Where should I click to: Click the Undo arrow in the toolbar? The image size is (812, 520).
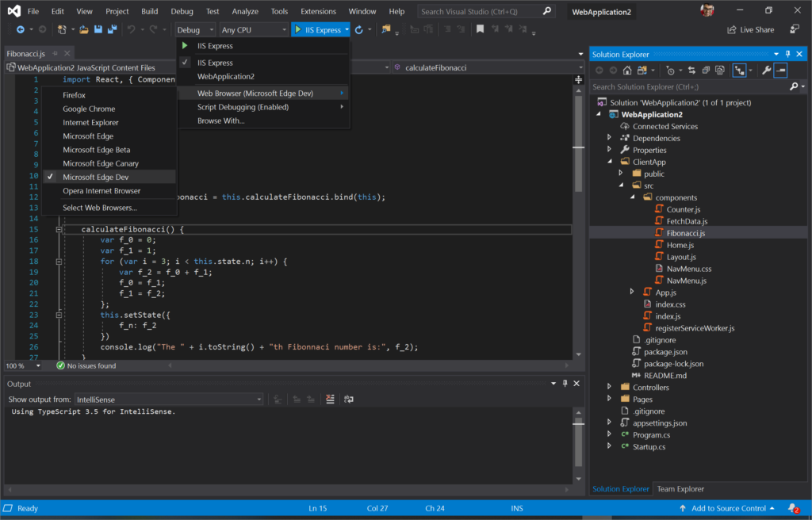click(131, 30)
